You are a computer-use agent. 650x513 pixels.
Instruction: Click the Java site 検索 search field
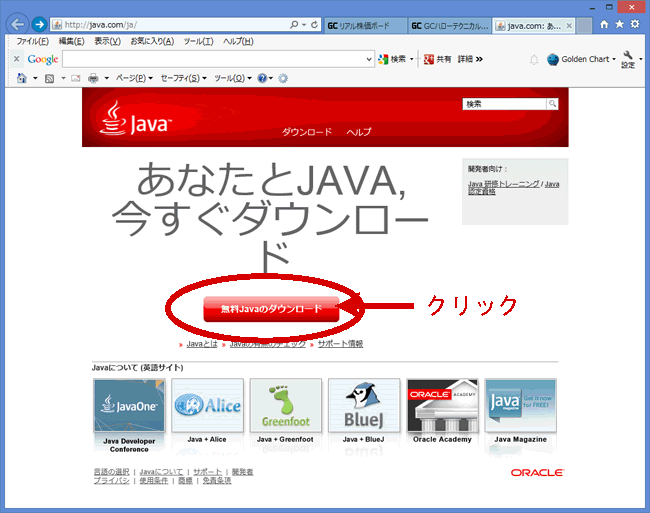(x=504, y=104)
